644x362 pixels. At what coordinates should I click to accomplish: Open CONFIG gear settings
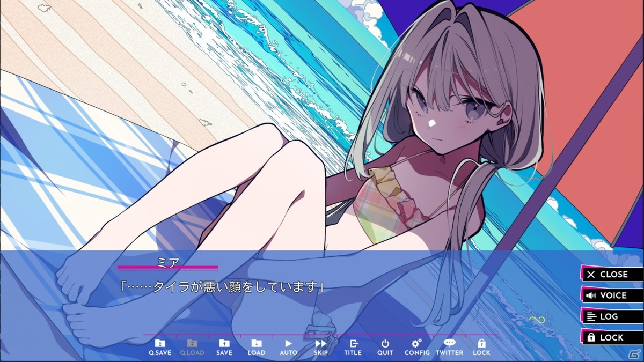[x=417, y=348]
